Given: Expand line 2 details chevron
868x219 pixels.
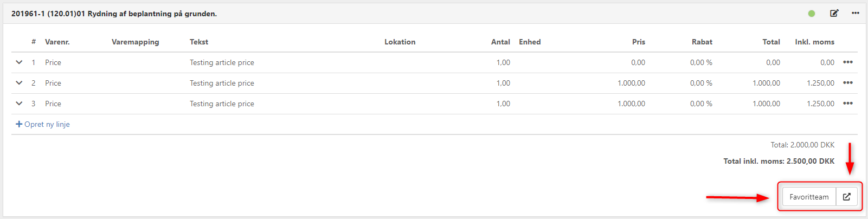Looking at the screenshot, I should (19, 83).
